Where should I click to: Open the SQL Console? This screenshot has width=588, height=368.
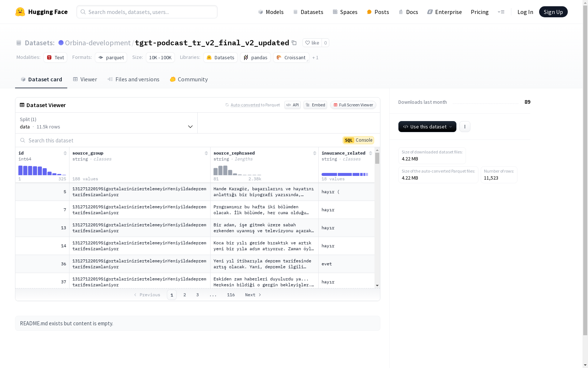(358, 140)
